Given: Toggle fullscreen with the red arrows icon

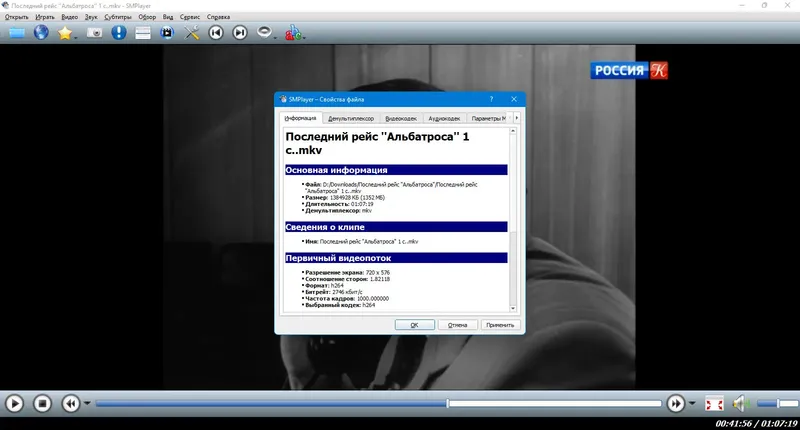Looking at the screenshot, I should pos(714,404).
